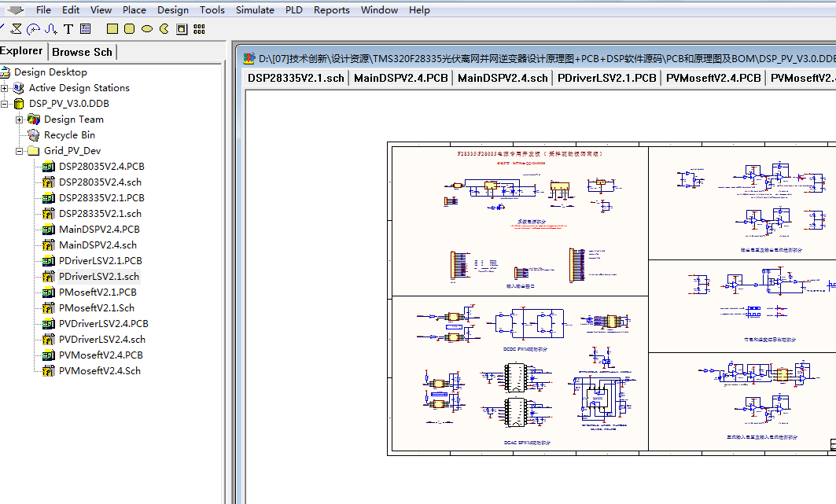Select the Rounded Rectangle drawing tool
The image size is (836, 504).
tap(129, 29)
